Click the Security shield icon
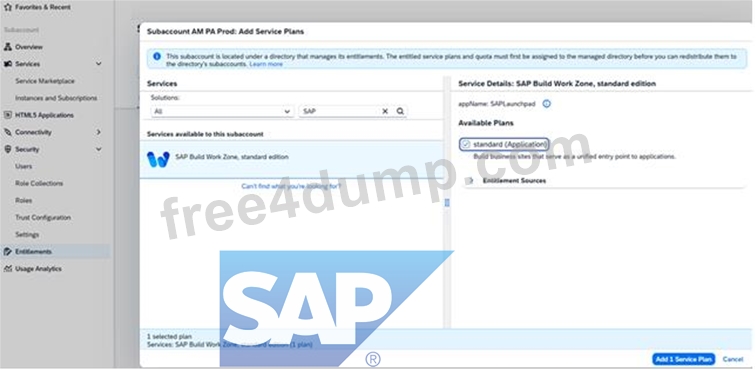This screenshot has height=370, width=756. click(8, 149)
